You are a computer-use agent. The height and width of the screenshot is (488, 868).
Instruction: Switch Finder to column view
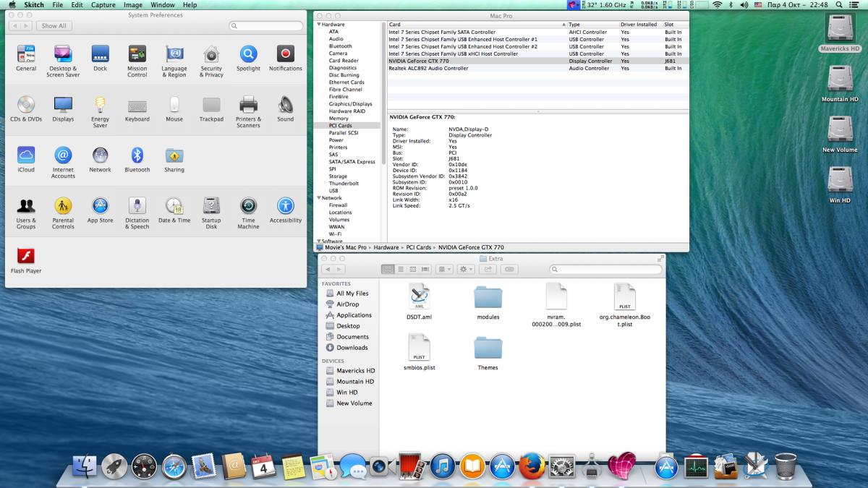click(413, 269)
